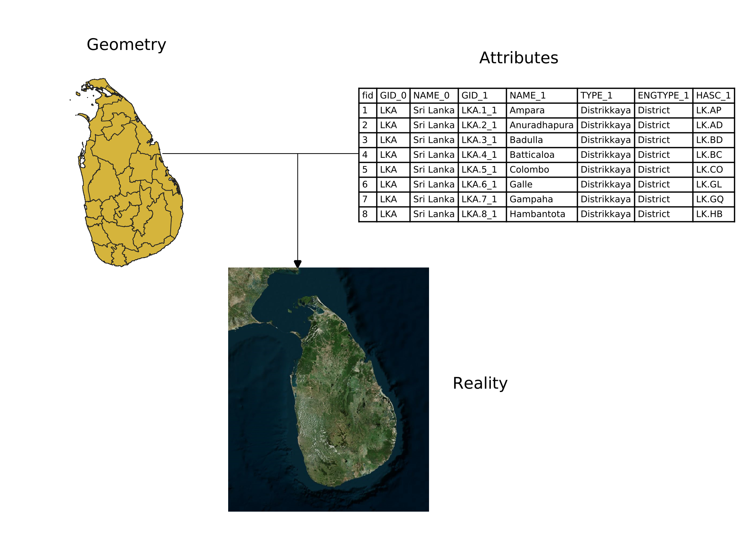Click the LK.HB code cell
756x535 pixels.
point(714,214)
